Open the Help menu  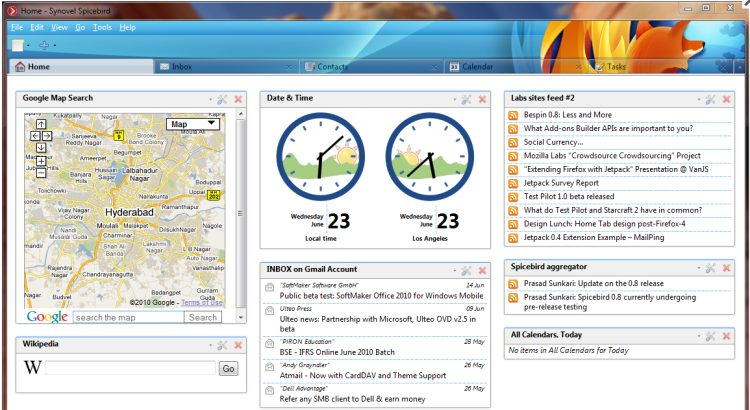tap(127, 28)
